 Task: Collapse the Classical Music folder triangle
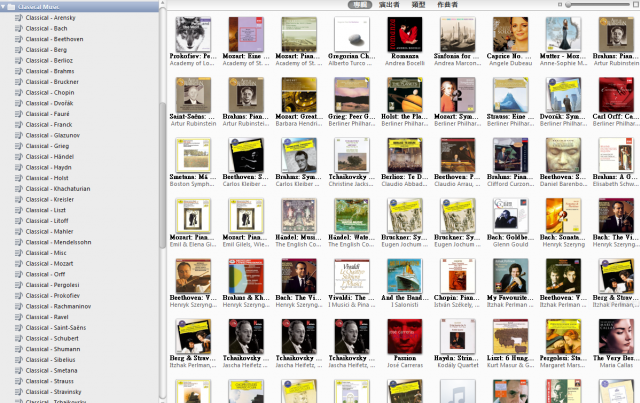[x=3, y=7]
